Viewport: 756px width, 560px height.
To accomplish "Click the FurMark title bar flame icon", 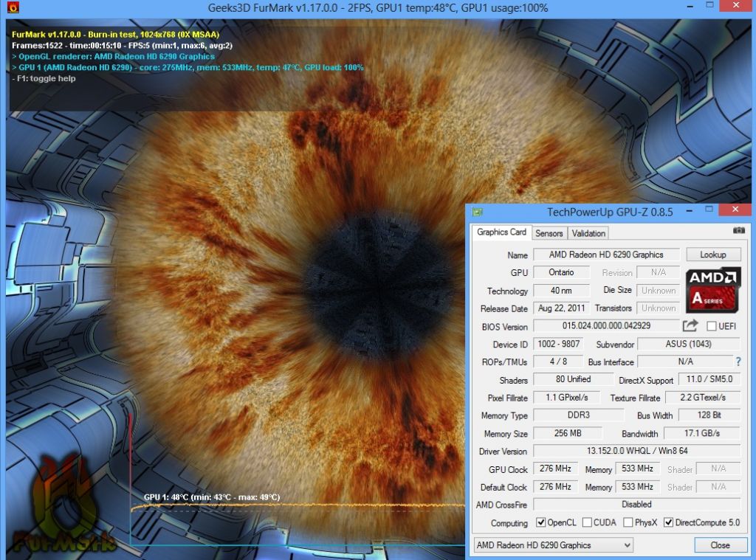I will (13, 7).
